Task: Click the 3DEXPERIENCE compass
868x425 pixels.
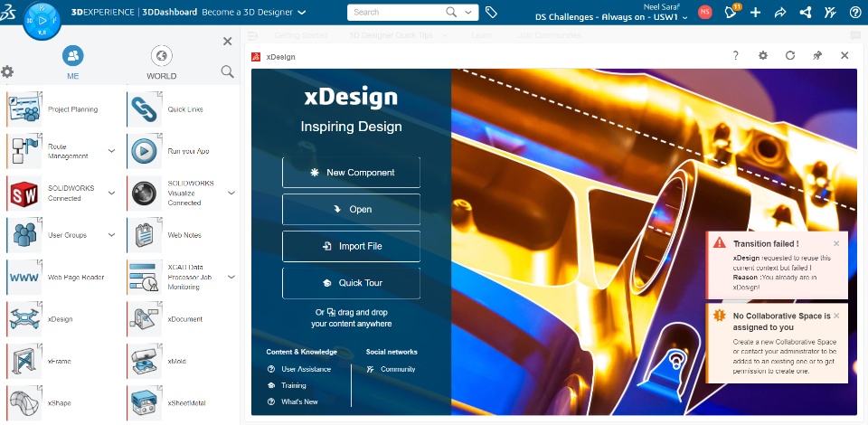Action: (x=42, y=21)
